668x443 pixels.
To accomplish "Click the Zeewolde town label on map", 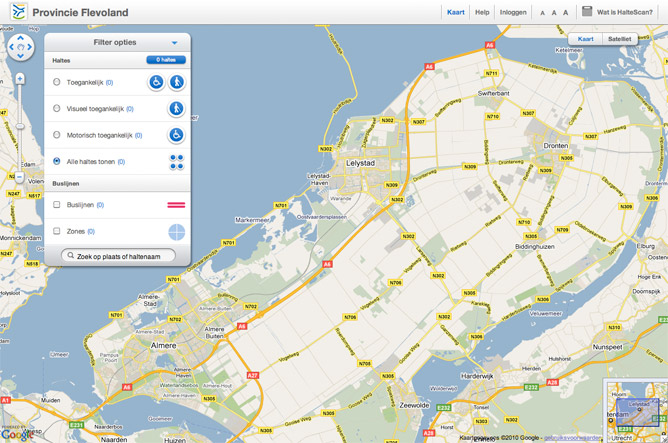I will click(415, 406).
